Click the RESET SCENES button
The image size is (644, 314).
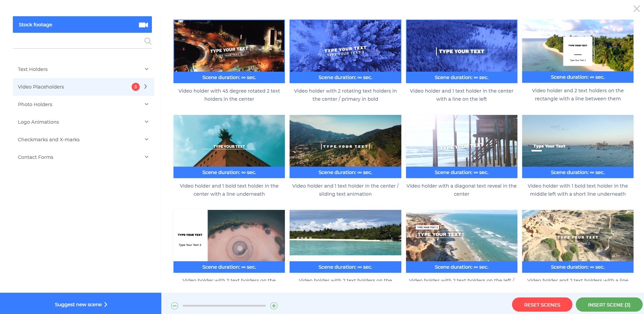[x=542, y=305]
